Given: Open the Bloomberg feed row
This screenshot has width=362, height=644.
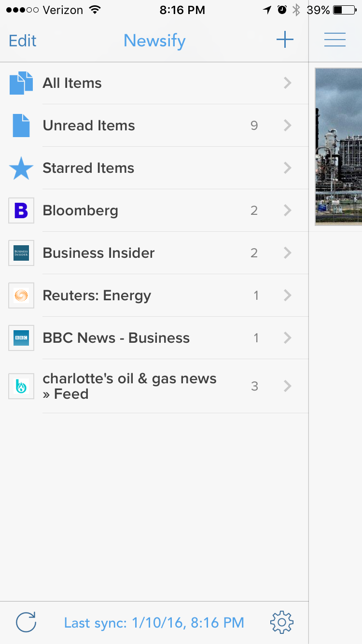Looking at the screenshot, I should pyautogui.click(x=145, y=210).
